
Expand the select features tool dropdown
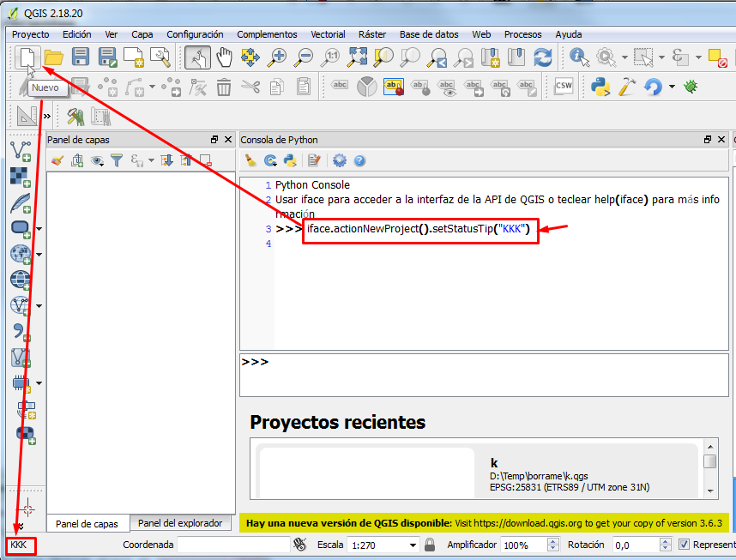click(x=661, y=57)
